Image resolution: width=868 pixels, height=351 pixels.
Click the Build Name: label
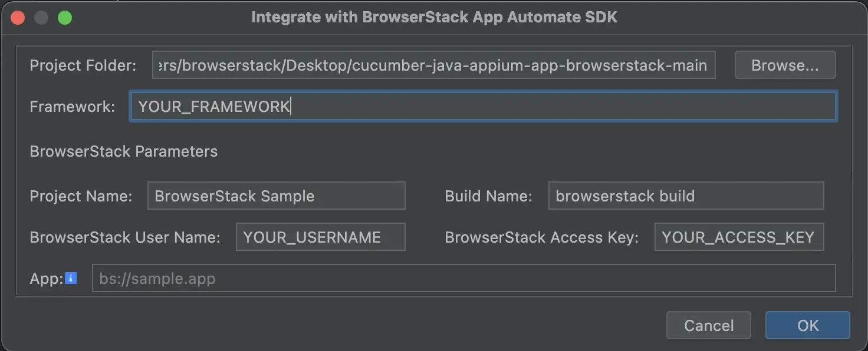click(x=488, y=196)
